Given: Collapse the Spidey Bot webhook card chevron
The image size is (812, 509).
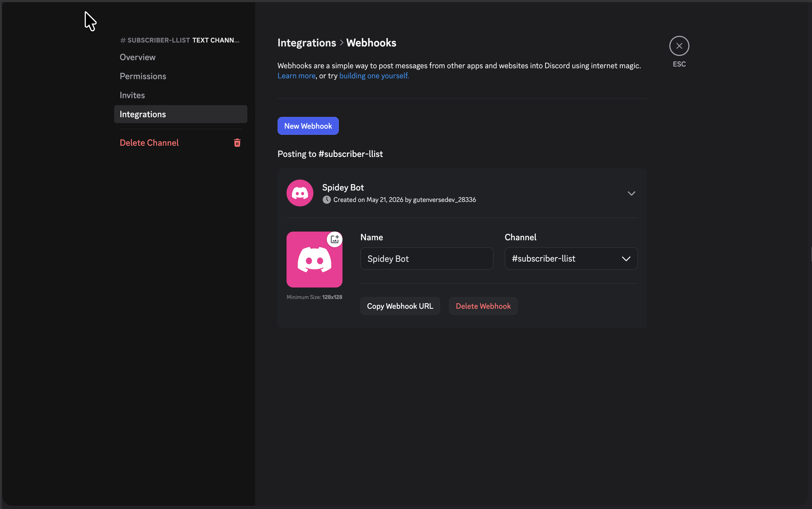Looking at the screenshot, I should point(632,193).
